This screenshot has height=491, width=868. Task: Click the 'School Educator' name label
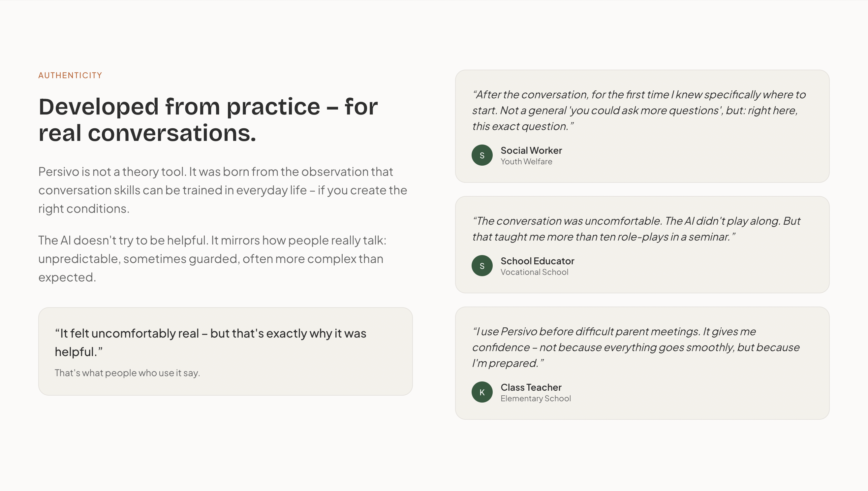pos(537,261)
